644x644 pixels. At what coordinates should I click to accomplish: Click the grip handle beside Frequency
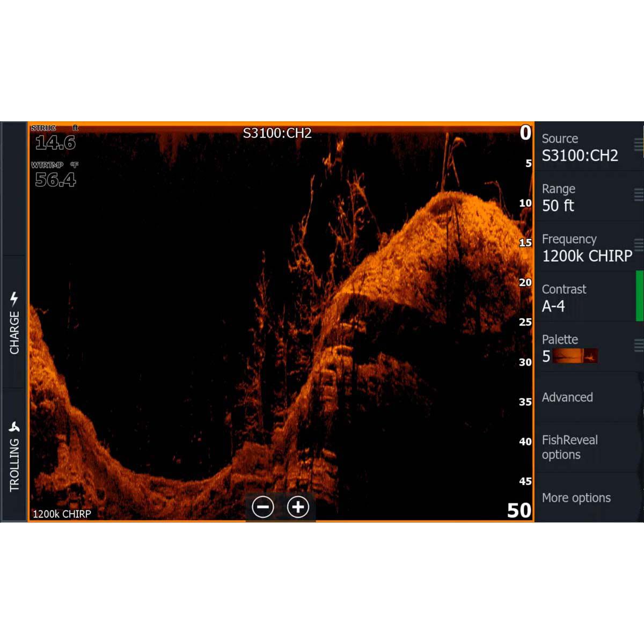coord(639,245)
